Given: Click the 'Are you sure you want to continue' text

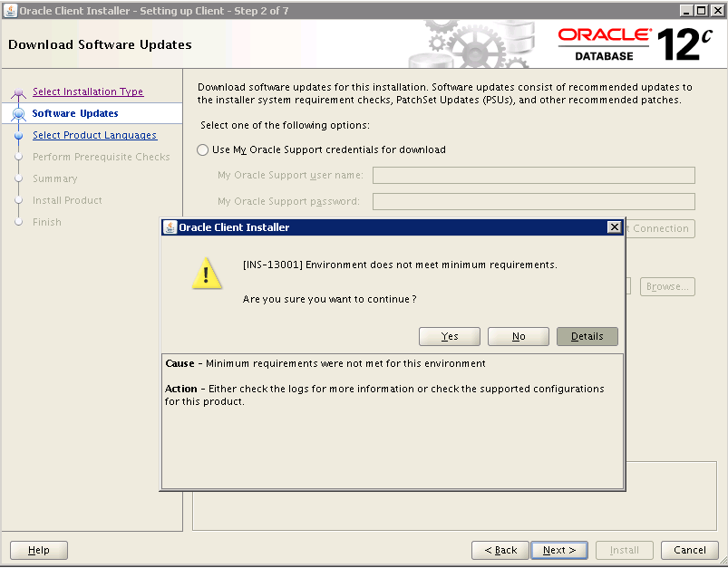Looking at the screenshot, I should (329, 299).
